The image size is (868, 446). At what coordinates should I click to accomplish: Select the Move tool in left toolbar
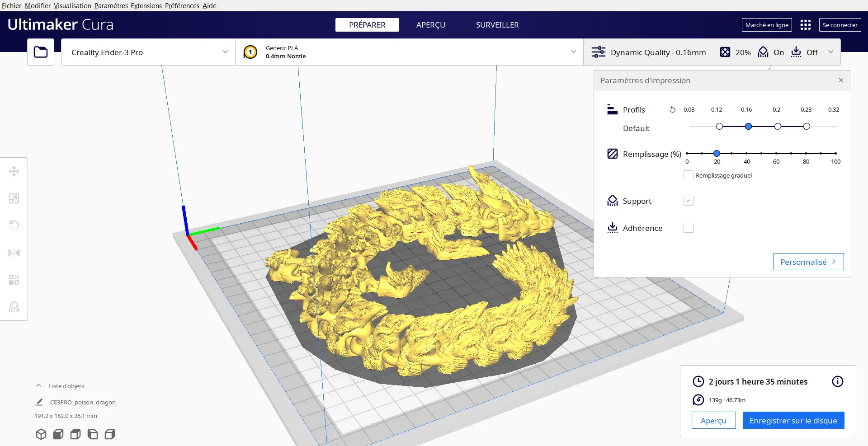point(14,171)
